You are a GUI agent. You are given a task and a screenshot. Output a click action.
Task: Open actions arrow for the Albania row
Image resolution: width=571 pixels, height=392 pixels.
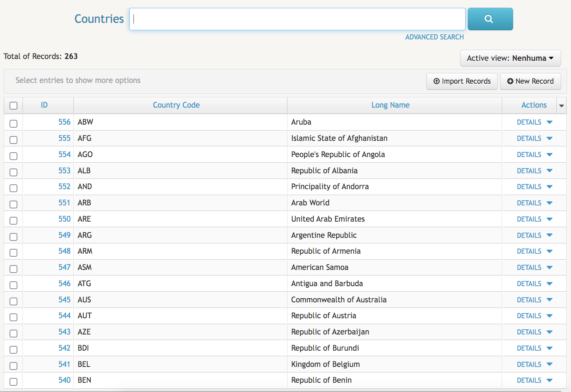(549, 170)
